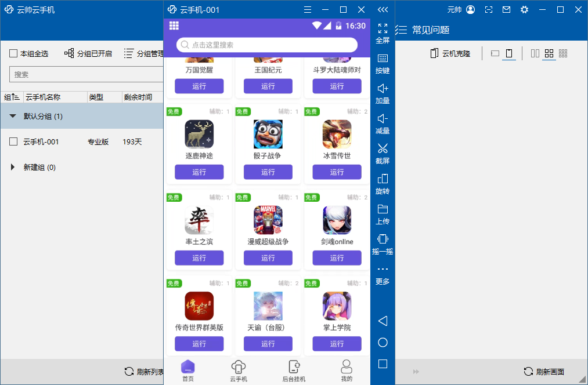
Task: Open the hamburger menu in 云手机-001 title bar
Action: 308,9
